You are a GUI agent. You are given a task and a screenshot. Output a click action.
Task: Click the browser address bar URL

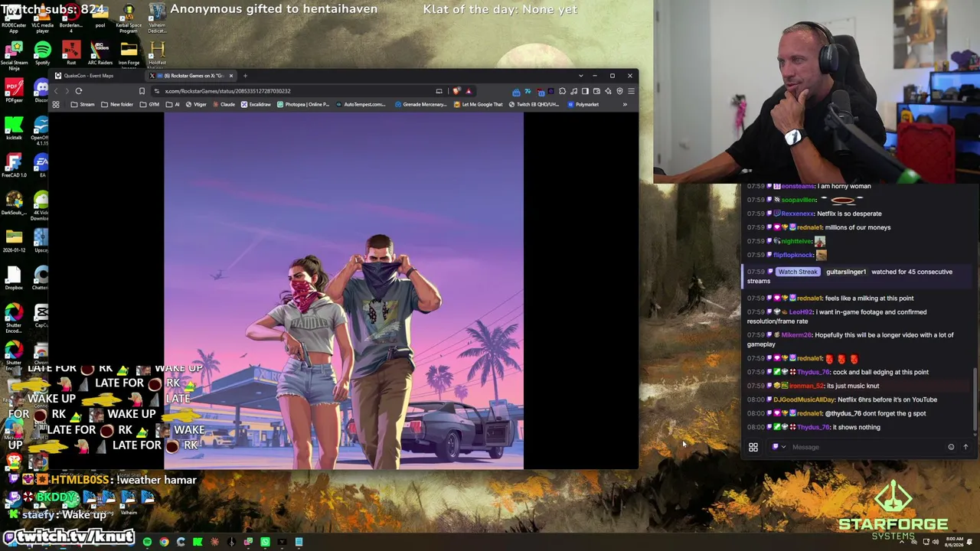coord(228,91)
